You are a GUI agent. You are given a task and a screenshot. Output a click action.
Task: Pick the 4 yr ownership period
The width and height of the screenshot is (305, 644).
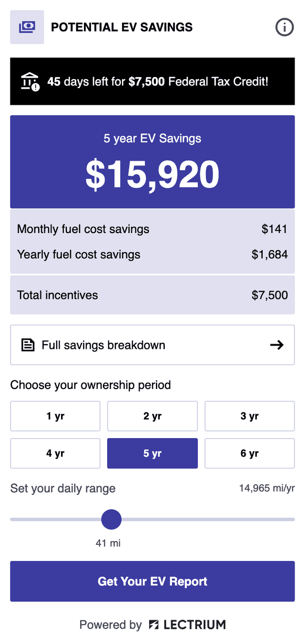tap(55, 453)
